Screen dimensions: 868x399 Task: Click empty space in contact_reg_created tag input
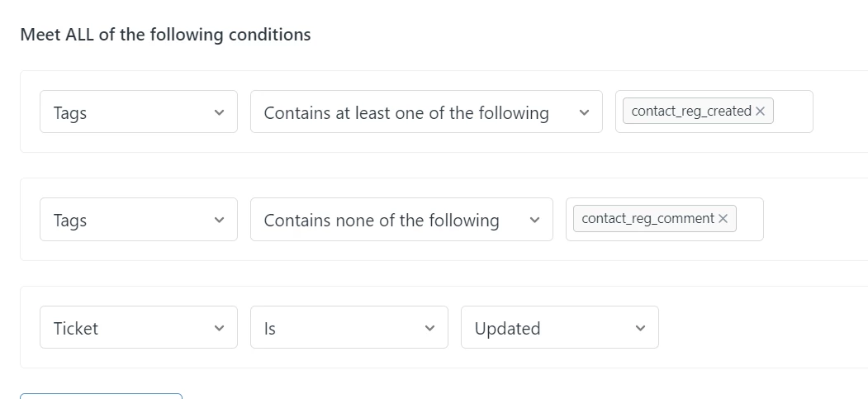click(793, 112)
